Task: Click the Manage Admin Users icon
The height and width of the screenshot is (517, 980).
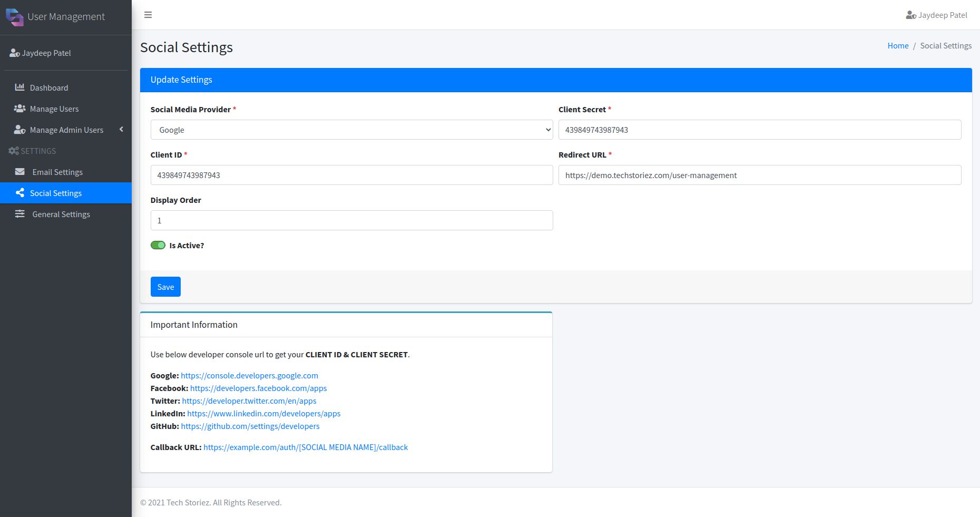Action: coord(19,130)
